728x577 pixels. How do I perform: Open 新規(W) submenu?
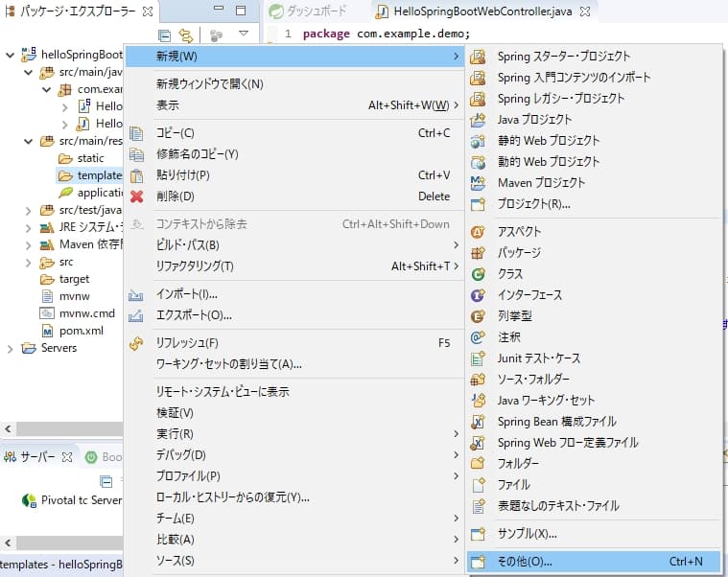(x=294, y=57)
